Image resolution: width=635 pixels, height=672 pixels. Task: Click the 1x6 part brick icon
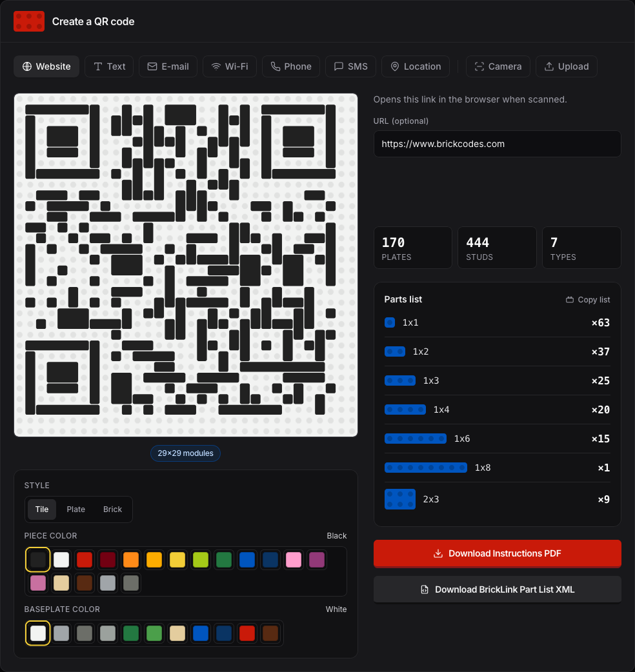coord(416,439)
